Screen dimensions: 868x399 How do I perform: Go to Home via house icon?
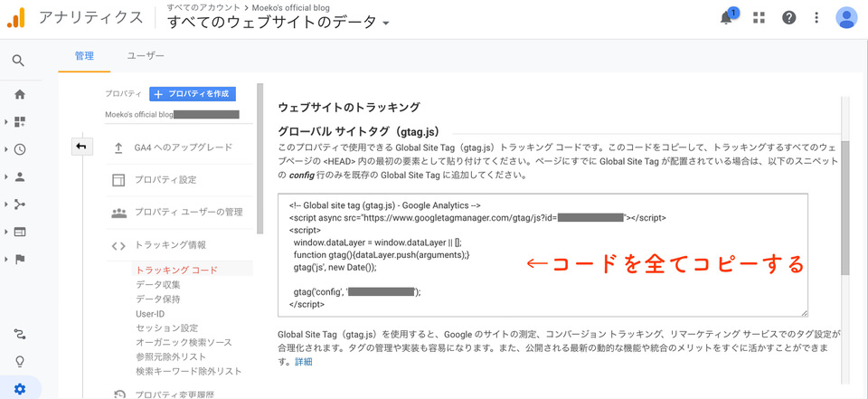20,95
